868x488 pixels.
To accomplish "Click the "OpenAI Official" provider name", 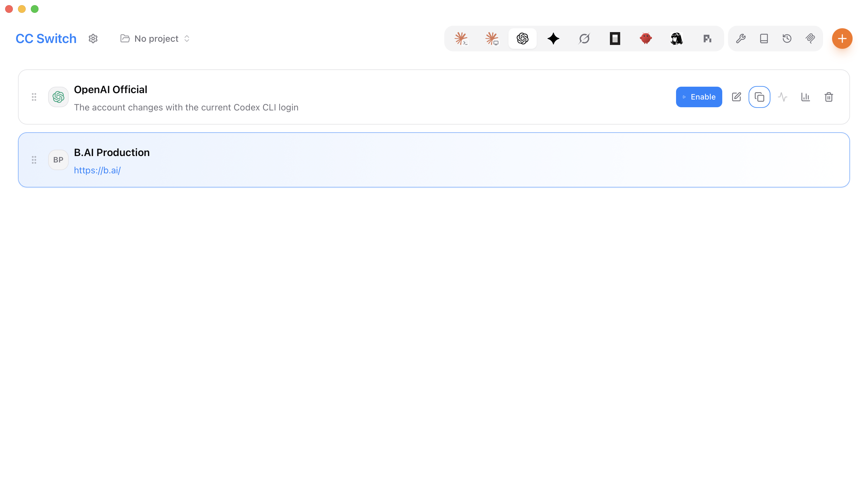I will click(110, 90).
